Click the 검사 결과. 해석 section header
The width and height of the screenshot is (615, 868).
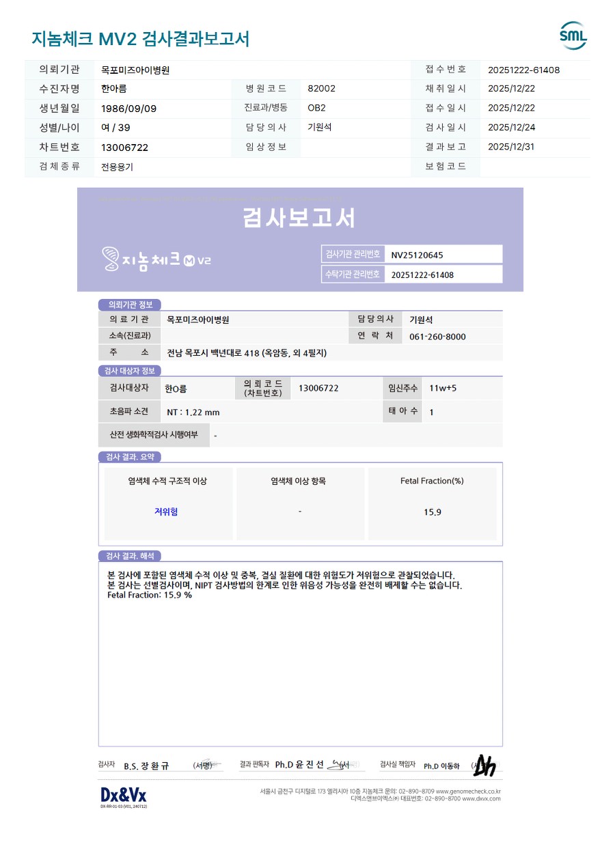click(x=130, y=556)
